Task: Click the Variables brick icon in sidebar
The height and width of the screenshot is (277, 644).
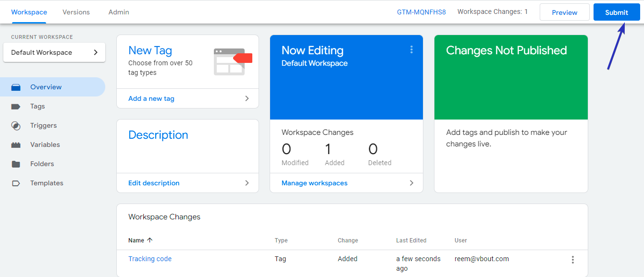Action: 16,145
